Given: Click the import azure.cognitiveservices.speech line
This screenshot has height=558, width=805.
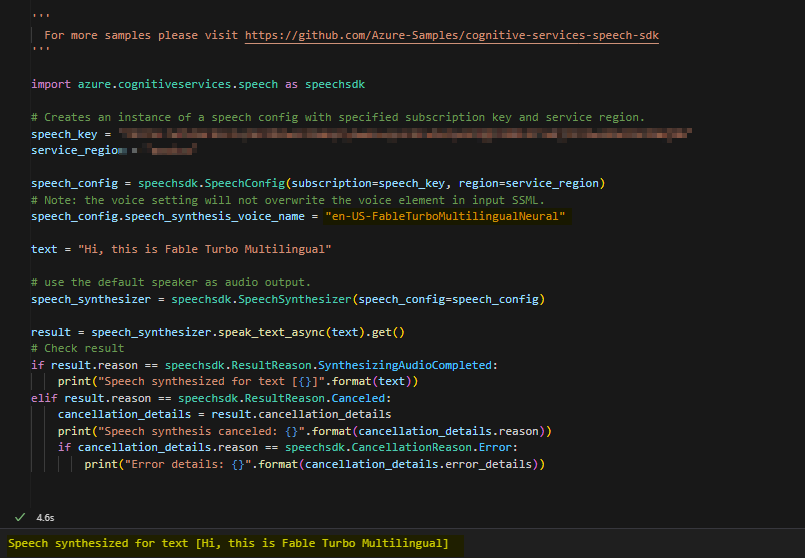Looking at the screenshot, I should (x=198, y=84).
